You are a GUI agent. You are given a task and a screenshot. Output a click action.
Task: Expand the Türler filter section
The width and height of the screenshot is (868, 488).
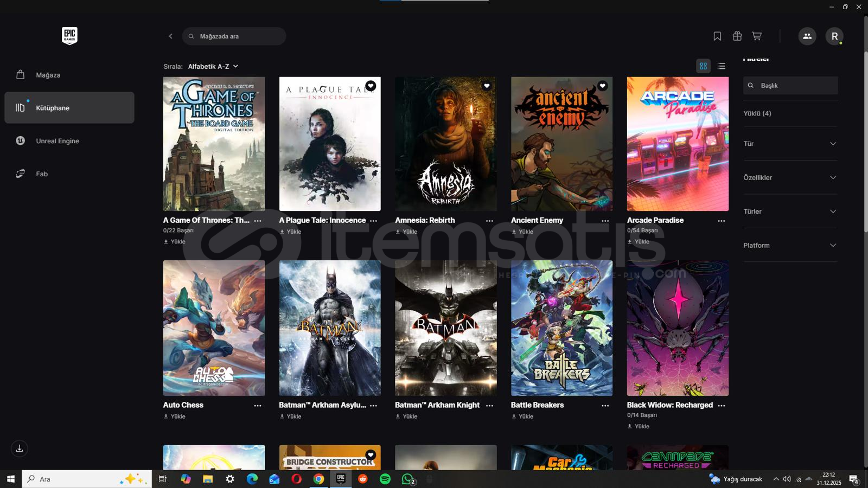(x=790, y=211)
